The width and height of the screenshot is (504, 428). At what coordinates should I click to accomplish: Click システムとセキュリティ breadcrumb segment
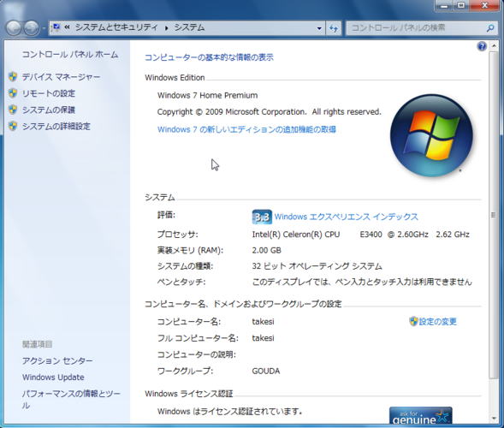(x=116, y=27)
